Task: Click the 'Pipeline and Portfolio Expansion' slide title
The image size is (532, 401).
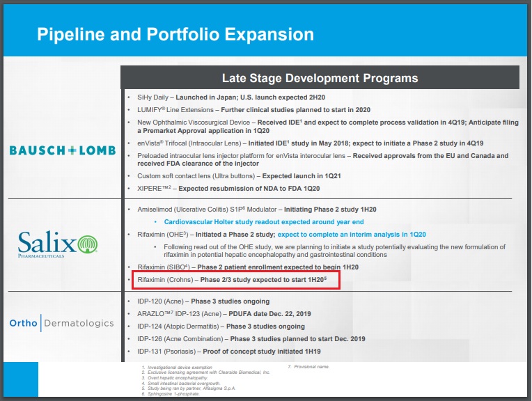Action: pos(175,35)
